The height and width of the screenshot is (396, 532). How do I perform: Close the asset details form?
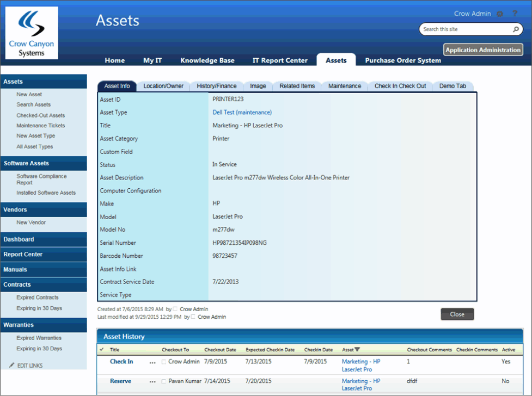[457, 314]
